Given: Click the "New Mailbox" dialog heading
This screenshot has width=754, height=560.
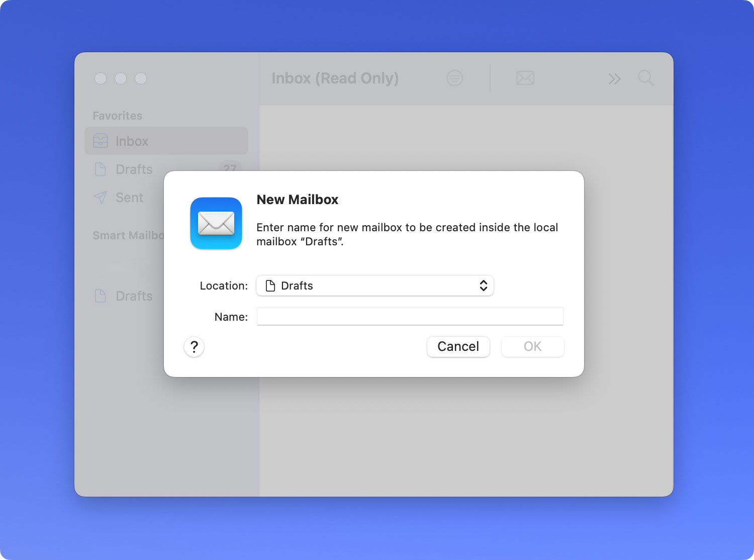Looking at the screenshot, I should coord(298,200).
